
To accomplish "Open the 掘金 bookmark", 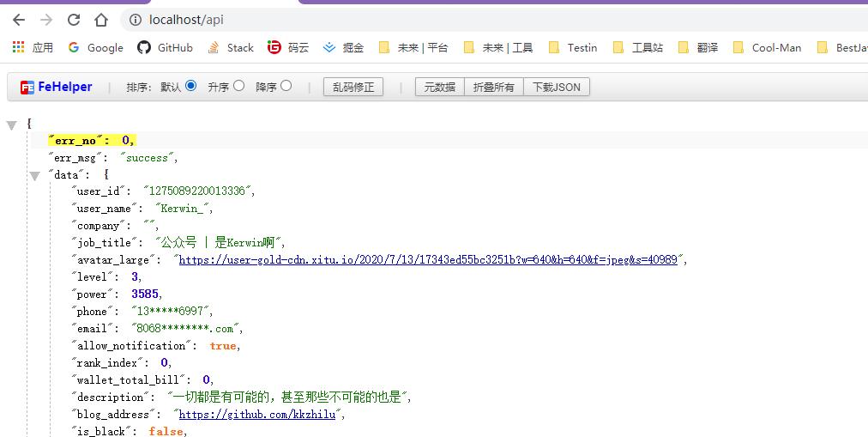I will [x=343, y=47].
